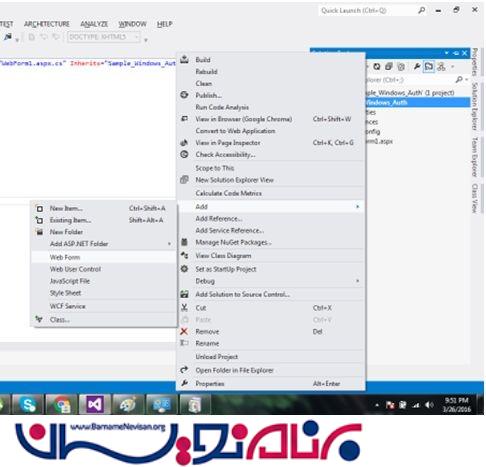Toggle Preview Selected Items in Solution Explorer
486x467 pixels.
click(429, 67)
